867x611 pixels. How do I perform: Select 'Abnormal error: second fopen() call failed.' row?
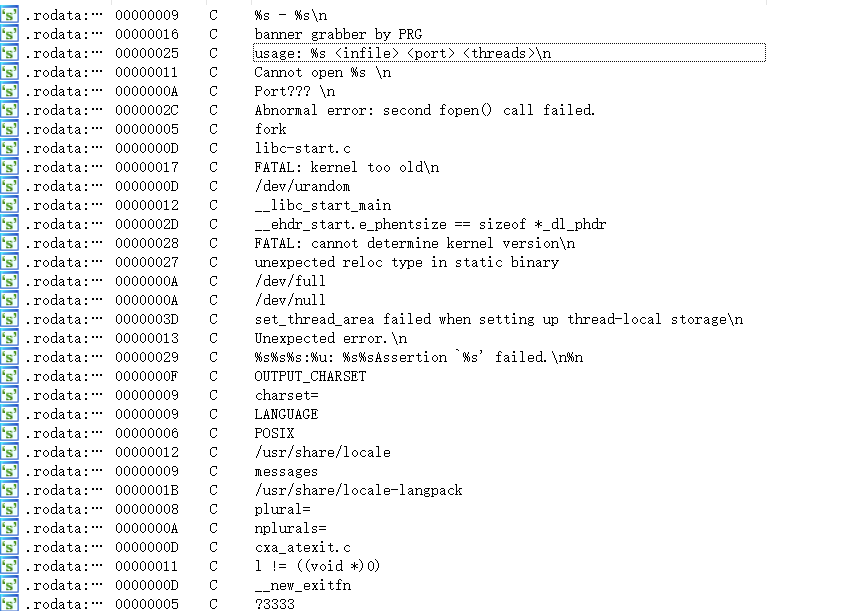(x=424, y=110)
